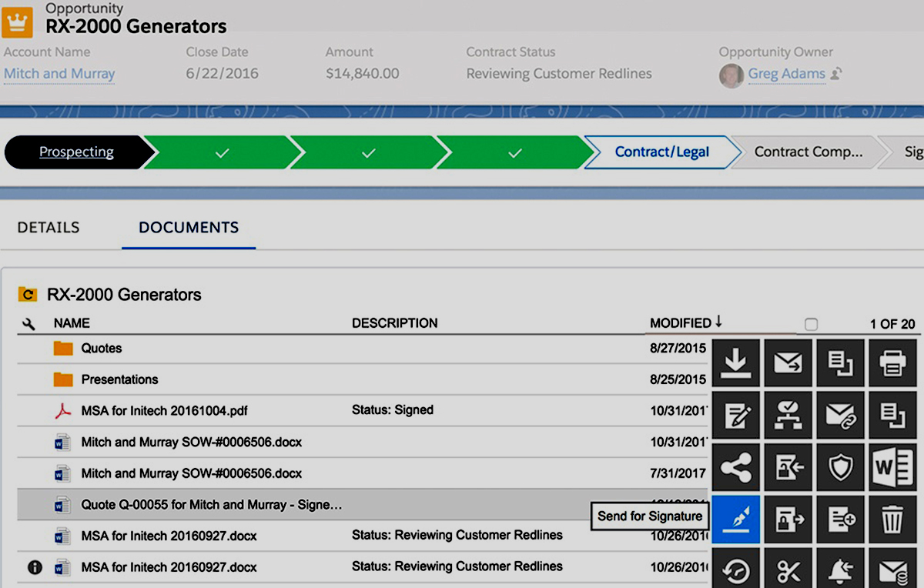Open the Quotes folder
This screenshot has height=588, width=924.
[102, 348]
